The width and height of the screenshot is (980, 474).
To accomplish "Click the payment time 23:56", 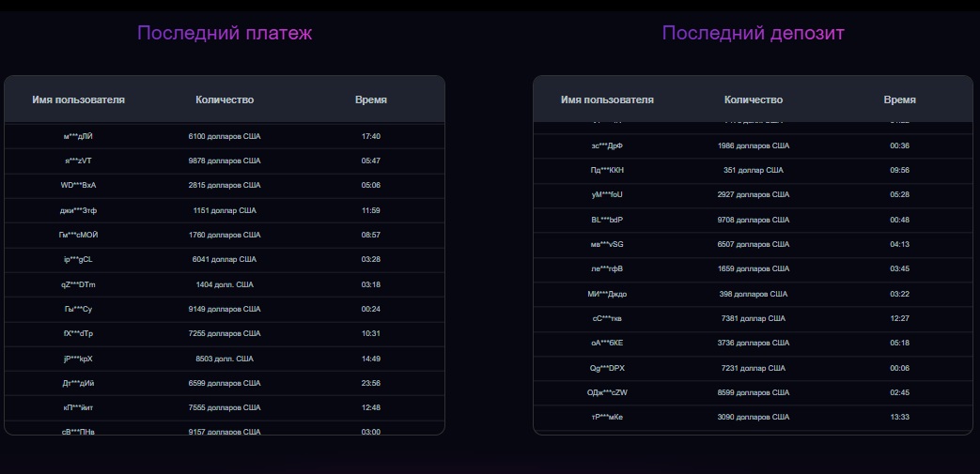I will coord(371,383).
